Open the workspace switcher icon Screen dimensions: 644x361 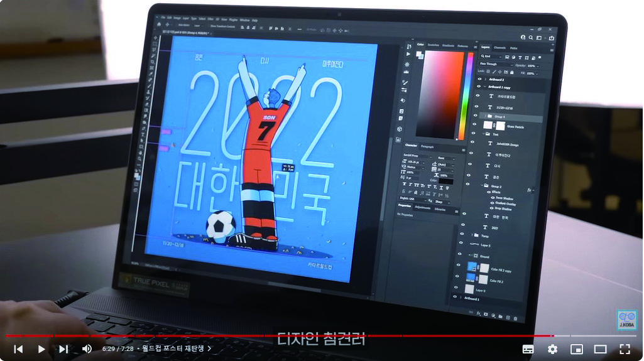click(539, 38)
